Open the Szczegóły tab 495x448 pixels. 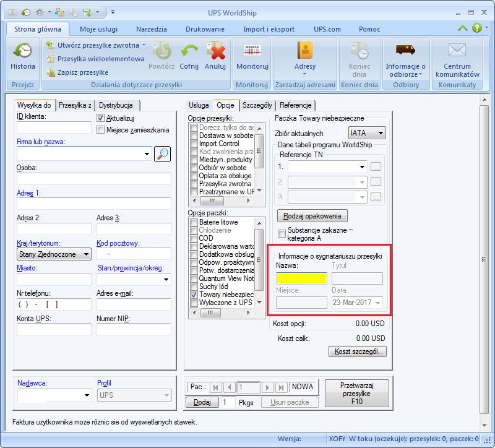257,105
